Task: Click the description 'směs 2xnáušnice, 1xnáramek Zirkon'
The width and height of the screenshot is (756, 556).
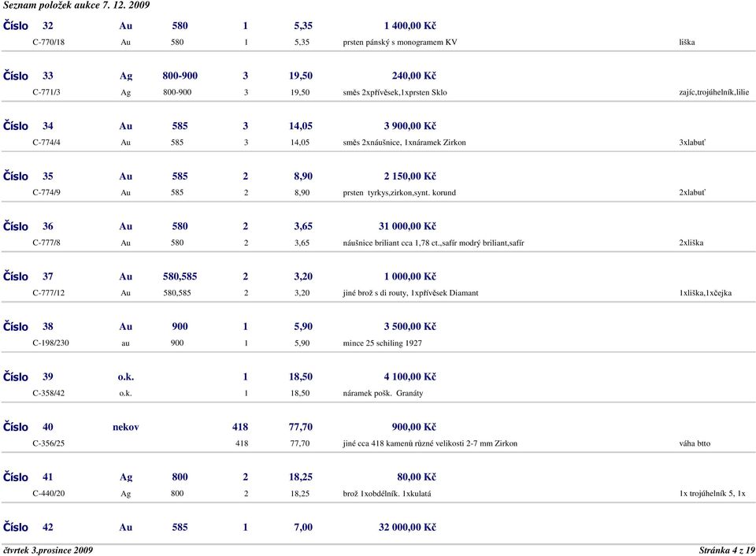Action: 404,143
